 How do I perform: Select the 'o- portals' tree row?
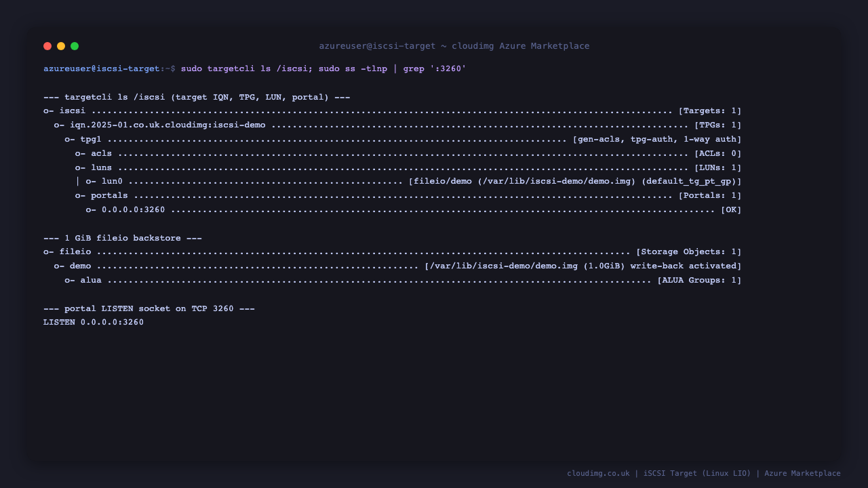click(408, 196)
